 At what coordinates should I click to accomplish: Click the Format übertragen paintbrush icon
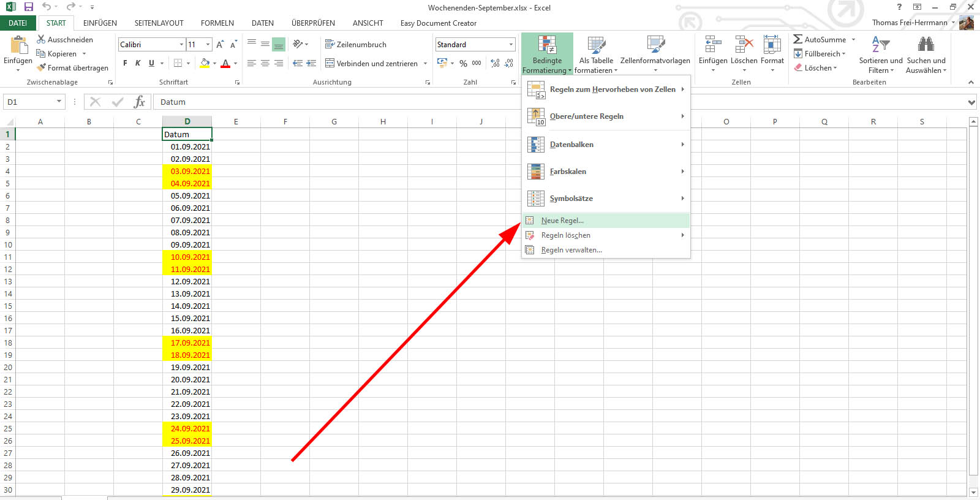tap(42, 68)
